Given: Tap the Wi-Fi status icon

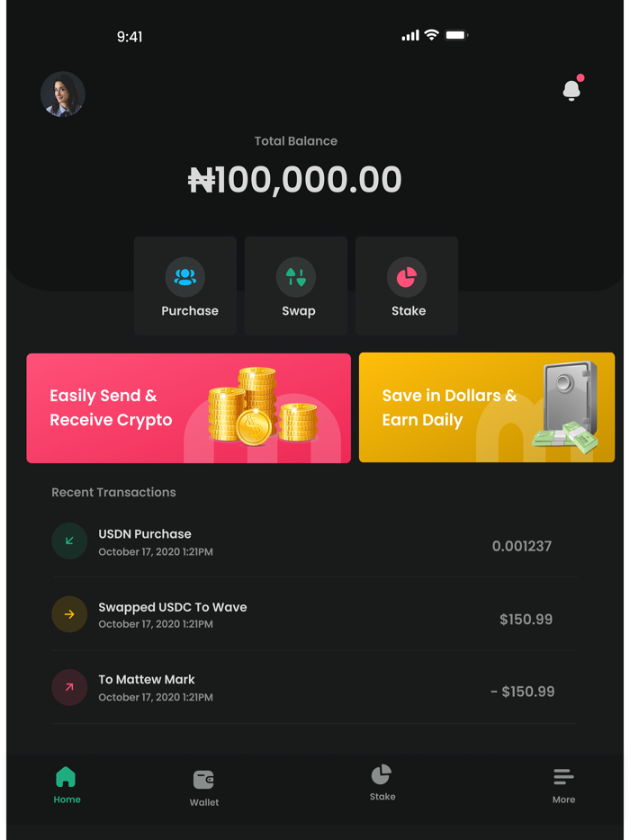Looking at the screenshot, I should (432, 35).
